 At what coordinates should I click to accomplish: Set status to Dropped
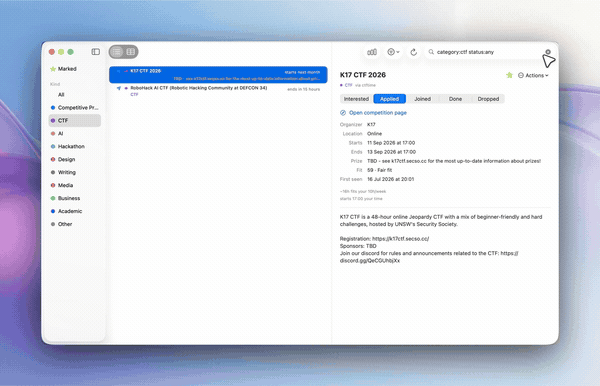(488, 99)
